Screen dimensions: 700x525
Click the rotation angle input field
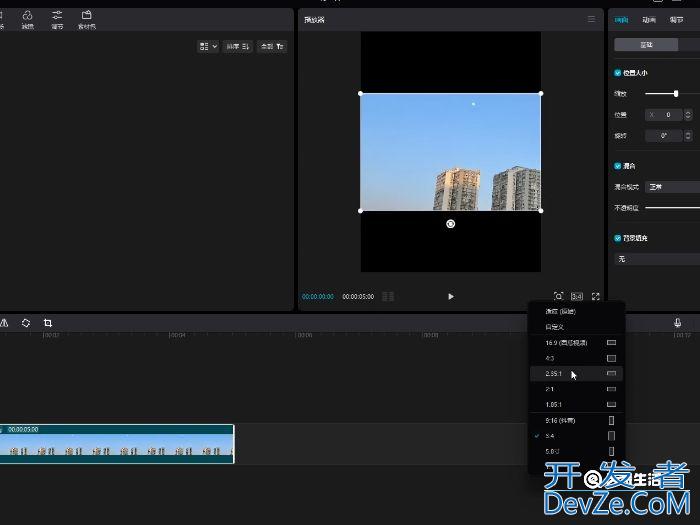tap(664, 136)
